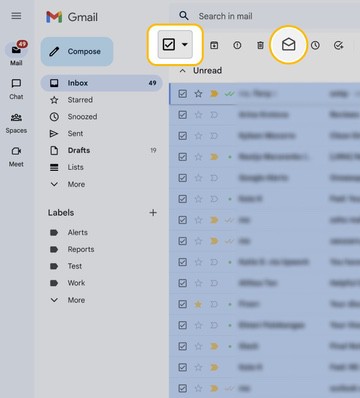Screen dimensions: 360x398
Task: Delete selected emails with trash icon
Action: [x=260, y=45]
